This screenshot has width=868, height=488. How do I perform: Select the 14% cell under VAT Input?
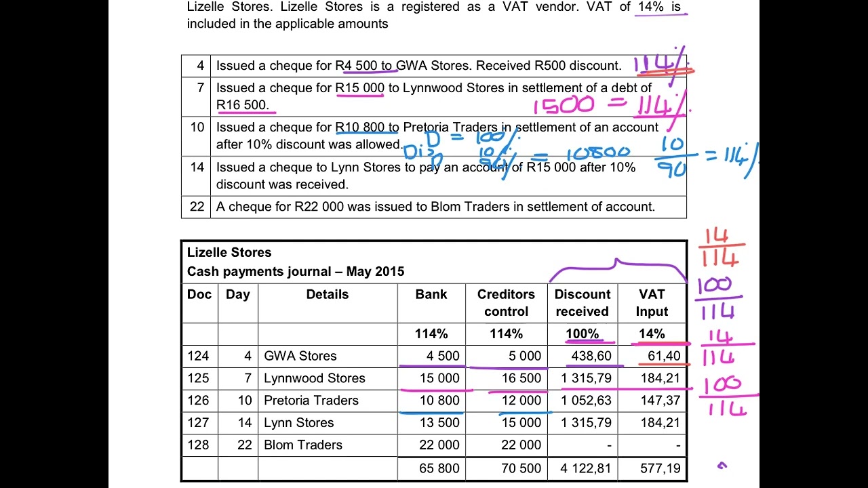tap(652, 333)
